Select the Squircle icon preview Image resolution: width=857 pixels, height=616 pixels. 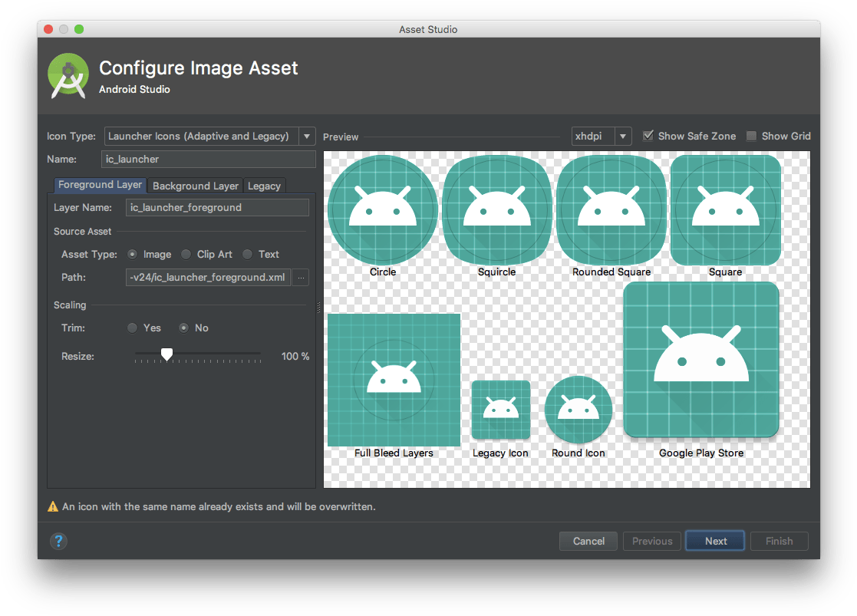pos(497,210)
